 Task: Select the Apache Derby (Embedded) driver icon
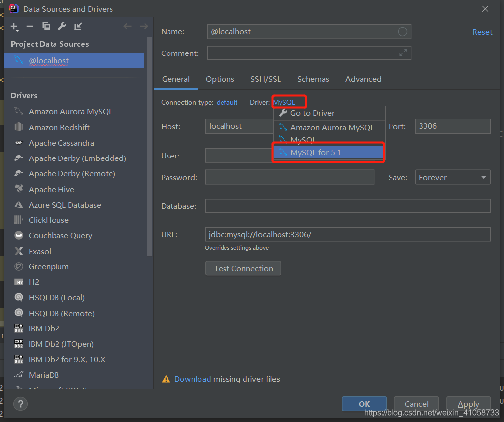pyautogui.click(x=19, y=158)
